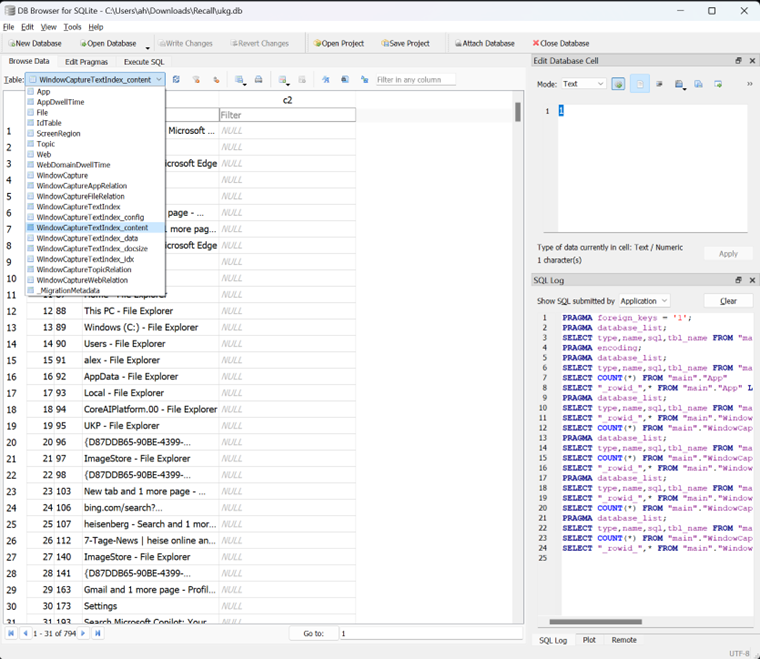Image resolution: width=760 pixels, height=659 pixels.
Task: Float the Edit Database Cell panel
Action: coord(739,61)
